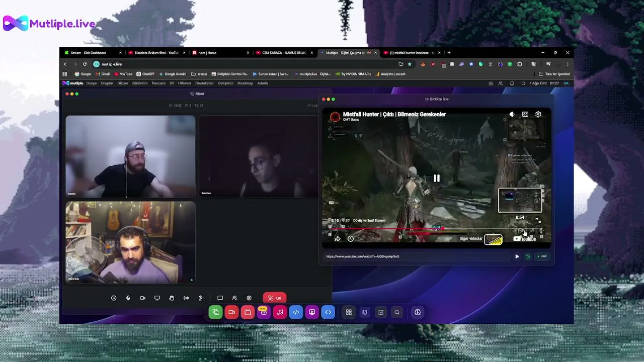This screenshot has height=362, width=644.
Task: Click the YouTube URL input field
Action: tap(418, 256)
